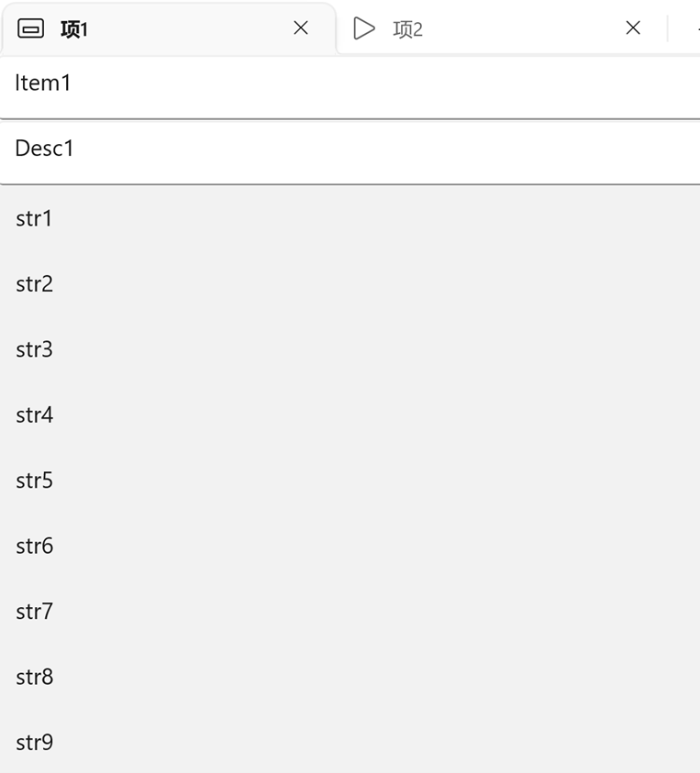Select str1 in the list
This screenshot has height=773, width=700.
coord(350,218)
